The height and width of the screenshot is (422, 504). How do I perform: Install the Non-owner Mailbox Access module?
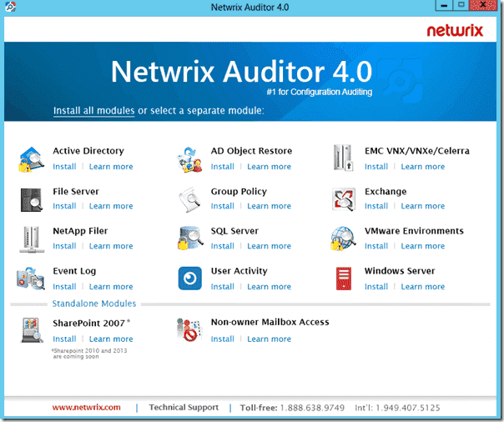click(223, 339)
